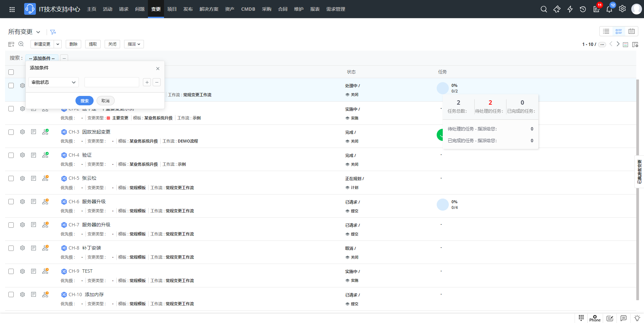Open the CMDB tab in navigation
Viewport: 644px width, 323px height.
coord(248,9)
